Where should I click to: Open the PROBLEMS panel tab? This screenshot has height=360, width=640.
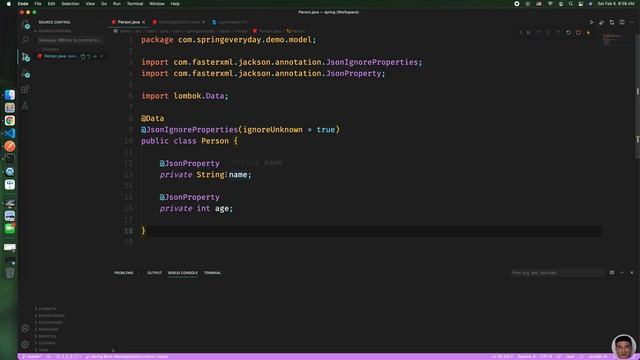(124, 273)
